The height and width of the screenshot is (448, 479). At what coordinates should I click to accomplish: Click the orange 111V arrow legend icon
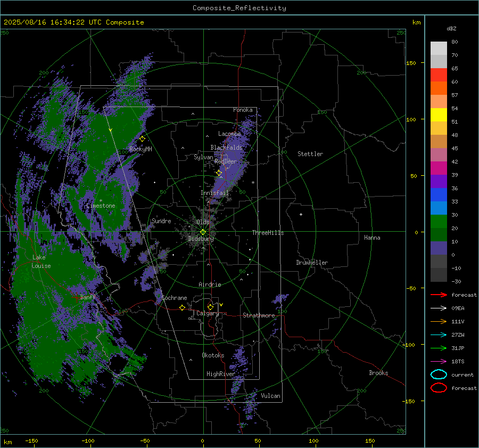(439, 321)
